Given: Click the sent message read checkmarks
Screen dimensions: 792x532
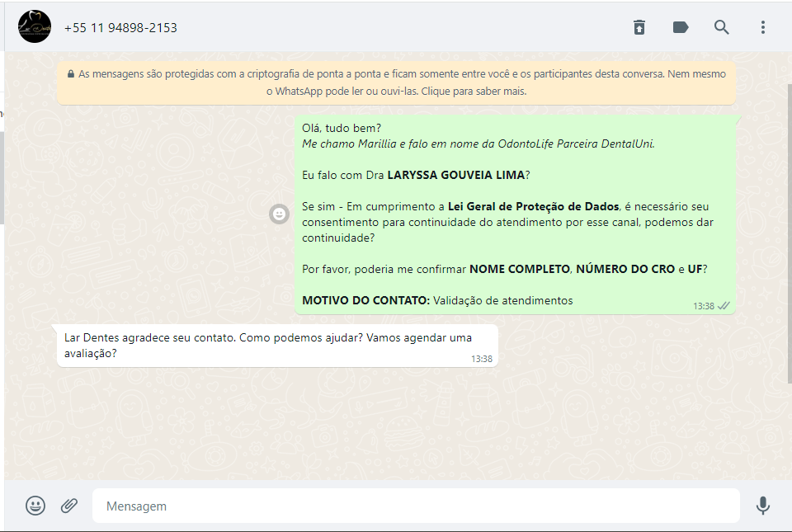Looking at the screenshot, I should 724,306.
